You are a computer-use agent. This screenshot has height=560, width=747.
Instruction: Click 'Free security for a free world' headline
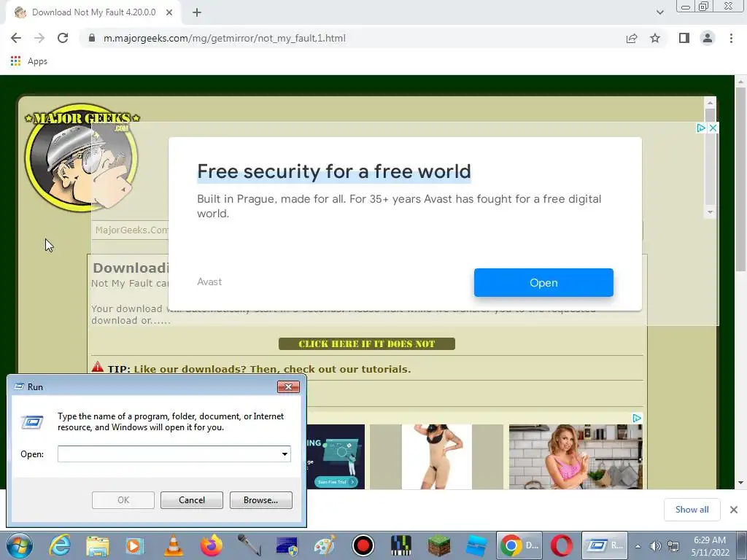[334, 171]
